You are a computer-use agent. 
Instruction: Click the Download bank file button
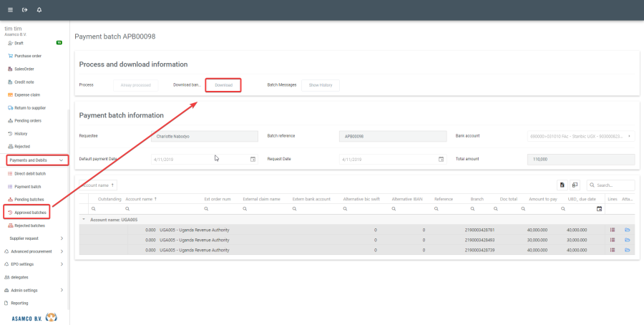(223, 85)
